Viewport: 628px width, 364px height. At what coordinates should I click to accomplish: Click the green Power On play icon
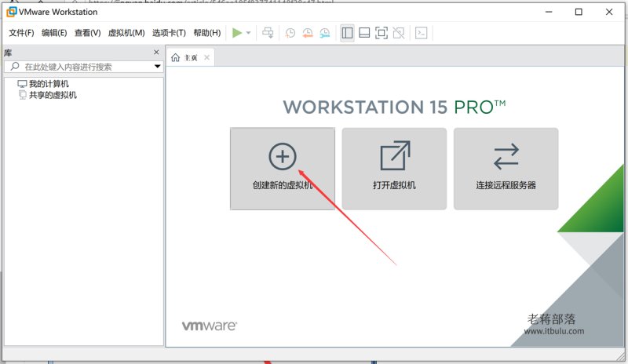[x=237, y=33]
